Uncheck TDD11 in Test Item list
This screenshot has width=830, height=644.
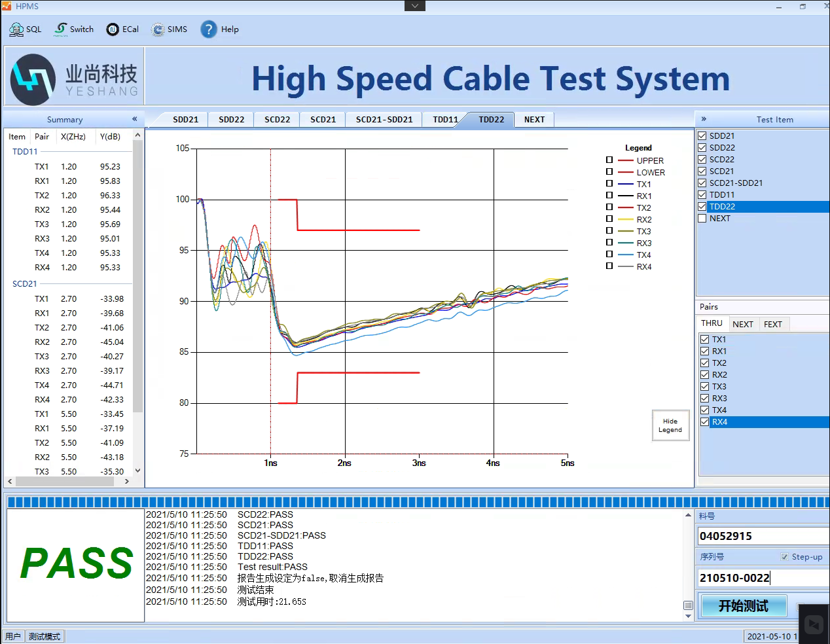coord(702,195)
